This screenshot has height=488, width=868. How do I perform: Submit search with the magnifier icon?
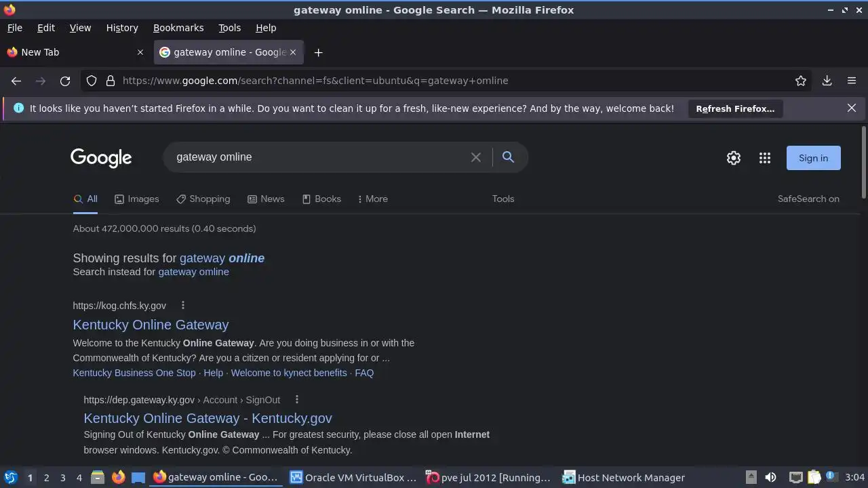pos(508,157)
